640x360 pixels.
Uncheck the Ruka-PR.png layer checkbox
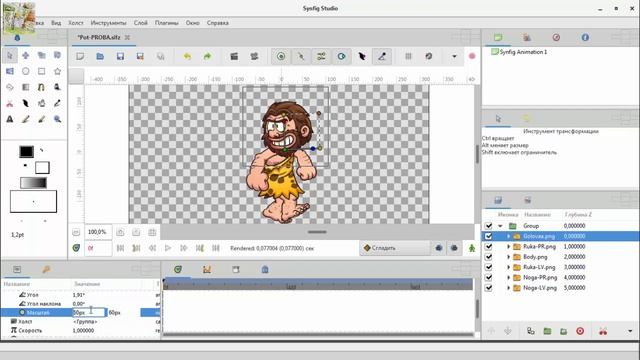point(488,247)
